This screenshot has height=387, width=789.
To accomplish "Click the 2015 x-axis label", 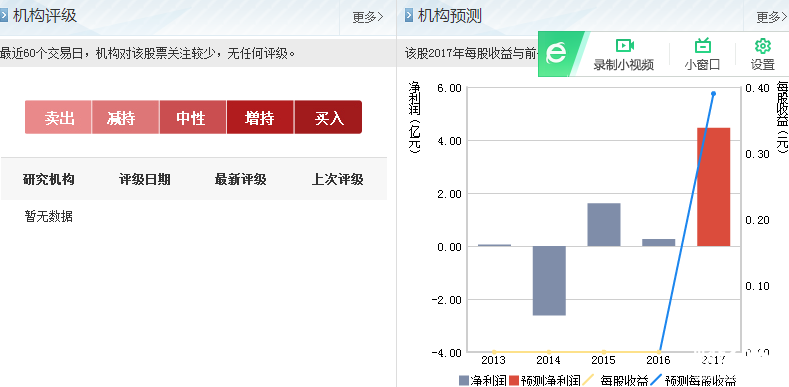I will pos(604,360).
